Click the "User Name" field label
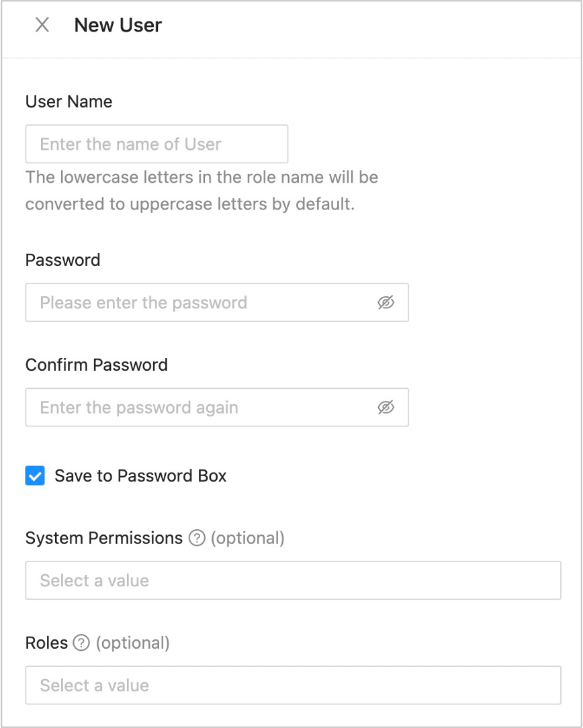Screen dimensions: 583x728 coord(69,101)
